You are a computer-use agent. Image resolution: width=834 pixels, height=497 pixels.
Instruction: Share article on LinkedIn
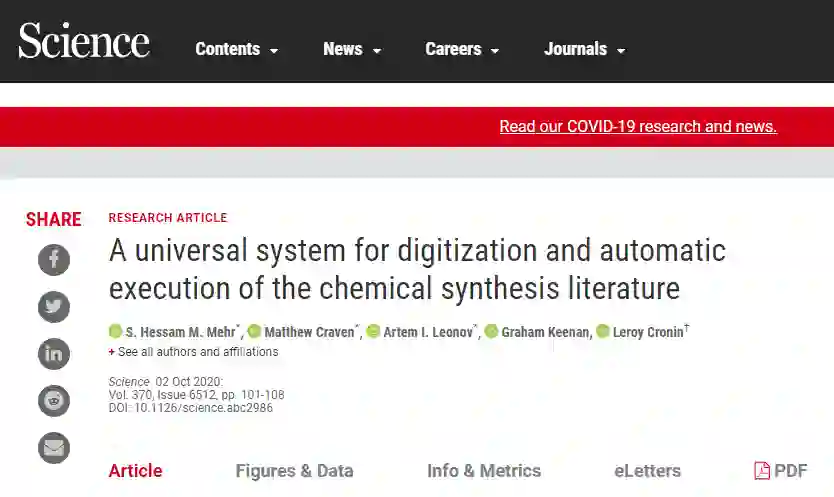pyautogui.click(x=54, y=353)
